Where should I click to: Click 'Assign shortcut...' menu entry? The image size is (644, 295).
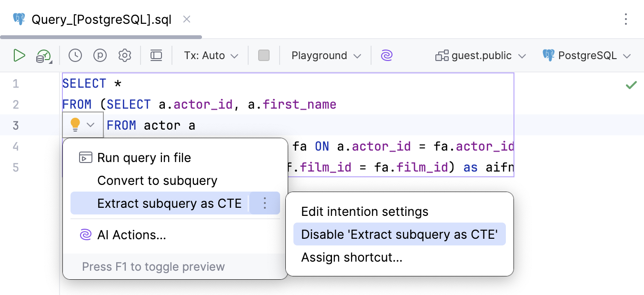[x=352, y=257]
